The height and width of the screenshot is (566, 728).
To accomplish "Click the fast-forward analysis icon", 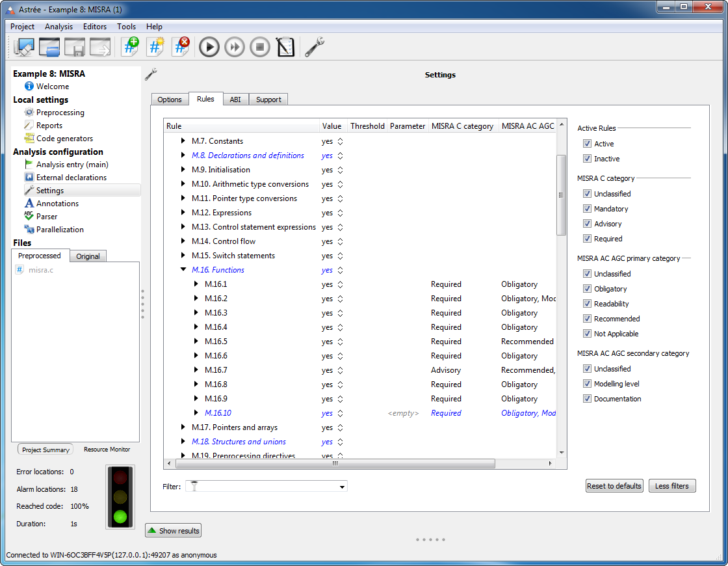I will pyautogui.click(x=235, y=47).
